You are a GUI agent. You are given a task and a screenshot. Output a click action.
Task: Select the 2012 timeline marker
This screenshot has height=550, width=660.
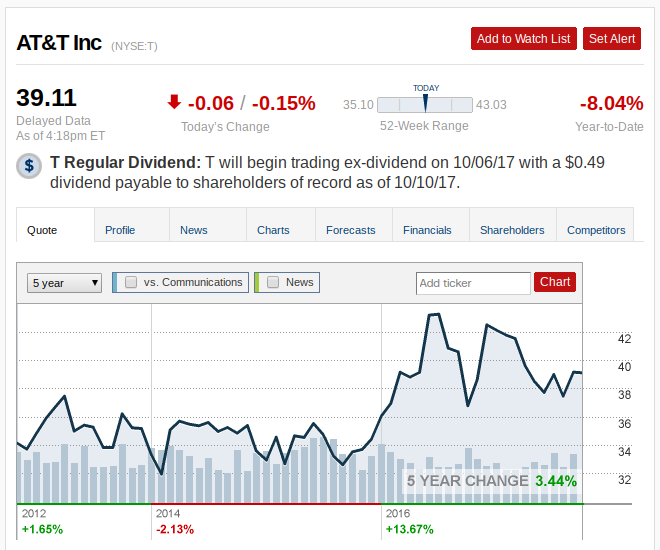34,513
